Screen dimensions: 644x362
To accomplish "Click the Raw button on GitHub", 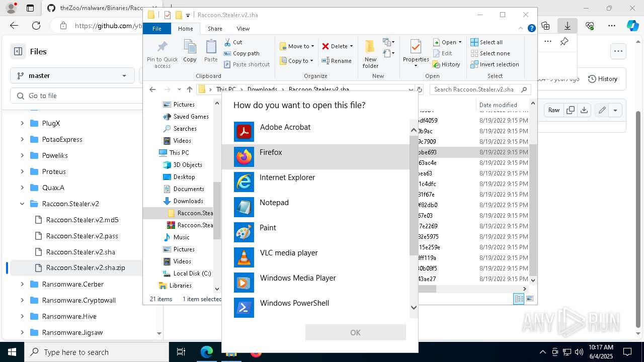I will tap(554, 110).
